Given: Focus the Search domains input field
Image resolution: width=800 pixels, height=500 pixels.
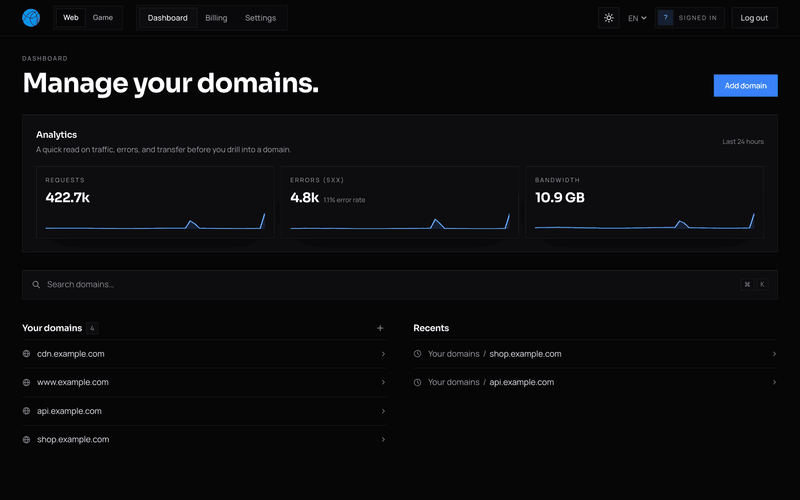Looking at the screenshot, I should (399, 285).
